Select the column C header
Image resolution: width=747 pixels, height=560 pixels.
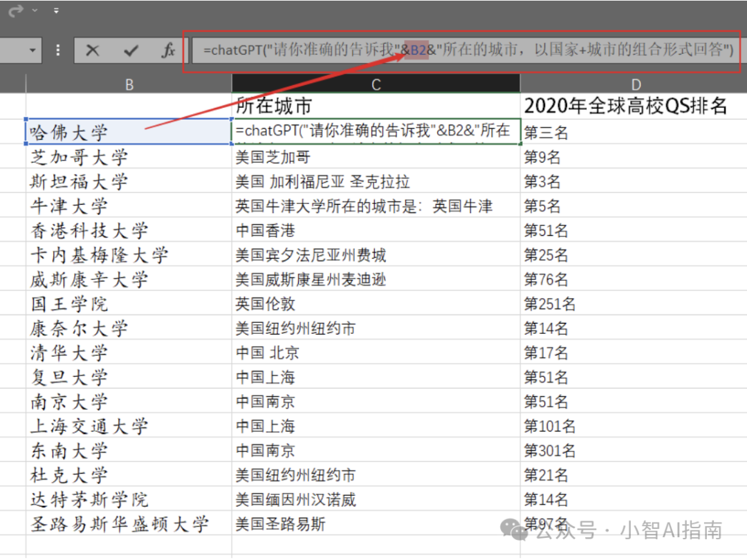tap(376, 84)
